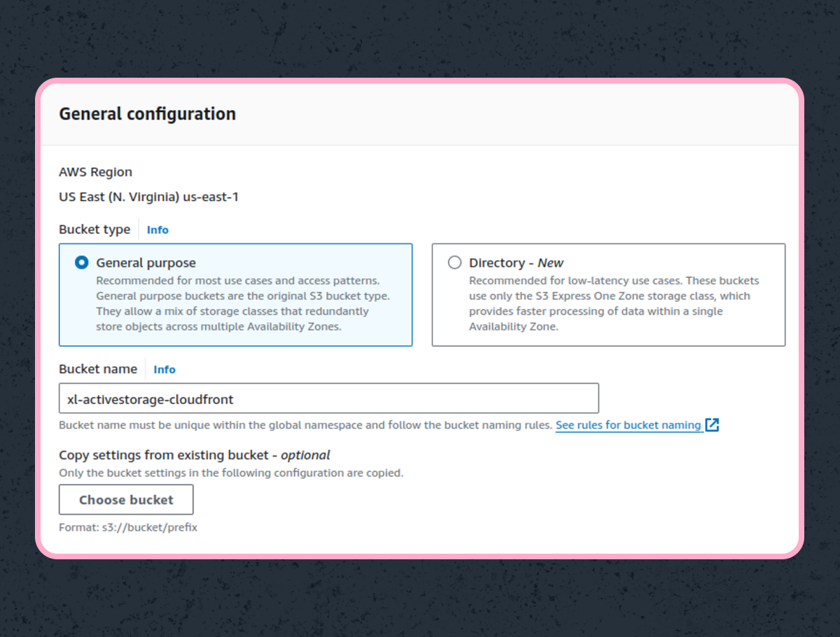Select the General purpose radio button
The width and height of the screenshot is (840, 637).
tap(82, 262)
